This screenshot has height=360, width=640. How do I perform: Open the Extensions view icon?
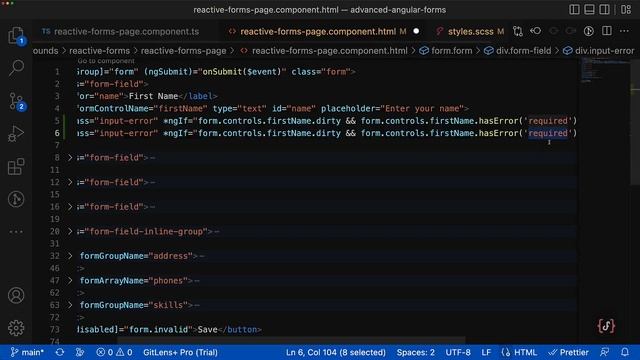click(x=16, y=167)
